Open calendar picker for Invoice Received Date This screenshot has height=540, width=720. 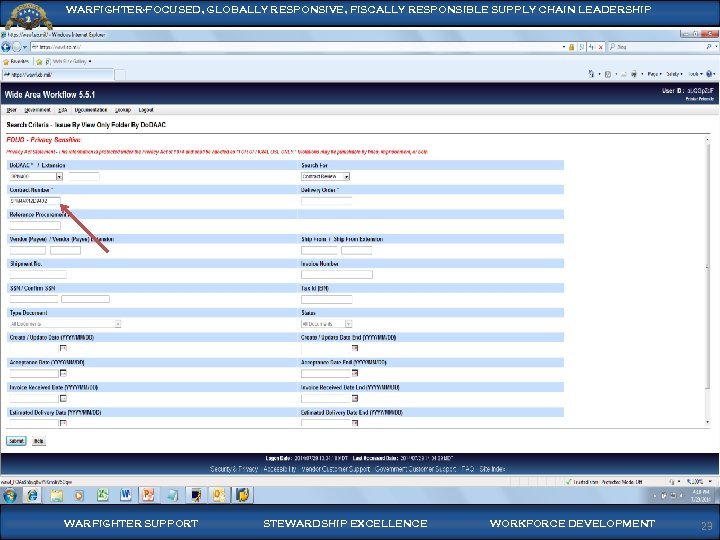63,398
